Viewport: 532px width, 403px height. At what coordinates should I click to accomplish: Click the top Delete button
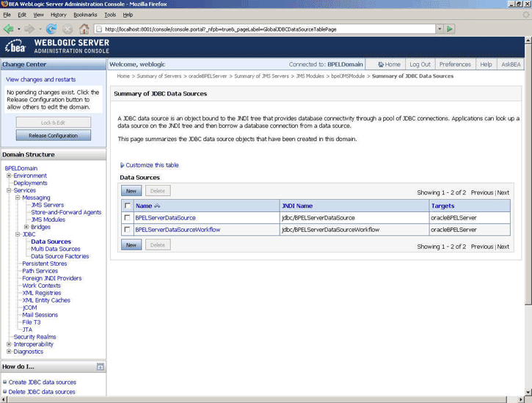coord(158,191)
